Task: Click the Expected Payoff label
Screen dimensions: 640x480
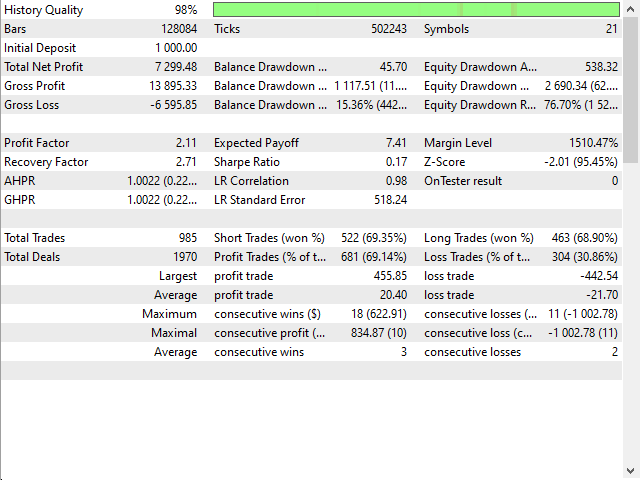Action: tap(256, 143)
